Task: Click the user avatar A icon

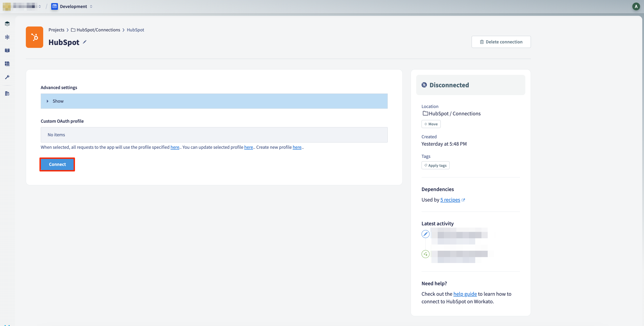Action: (636, 6)
